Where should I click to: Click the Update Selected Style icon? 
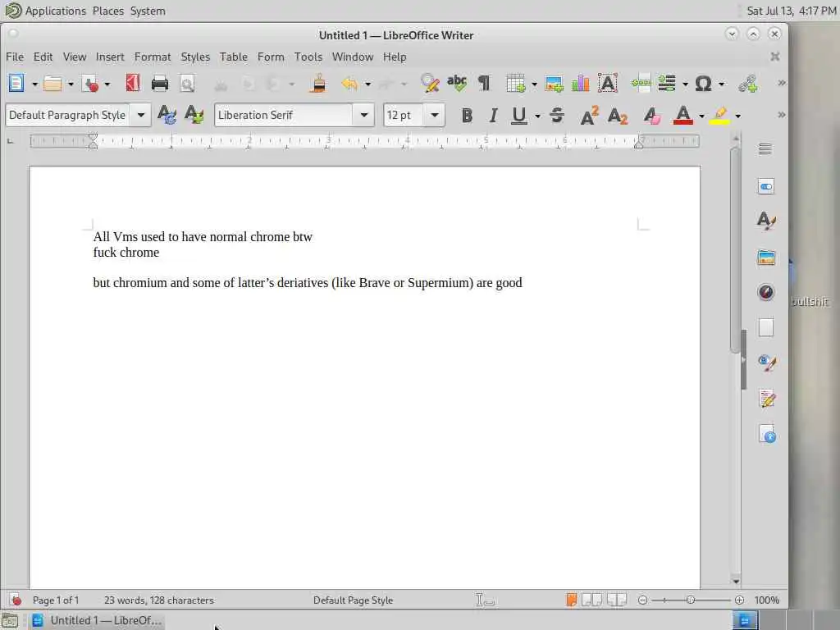[167, 115]
